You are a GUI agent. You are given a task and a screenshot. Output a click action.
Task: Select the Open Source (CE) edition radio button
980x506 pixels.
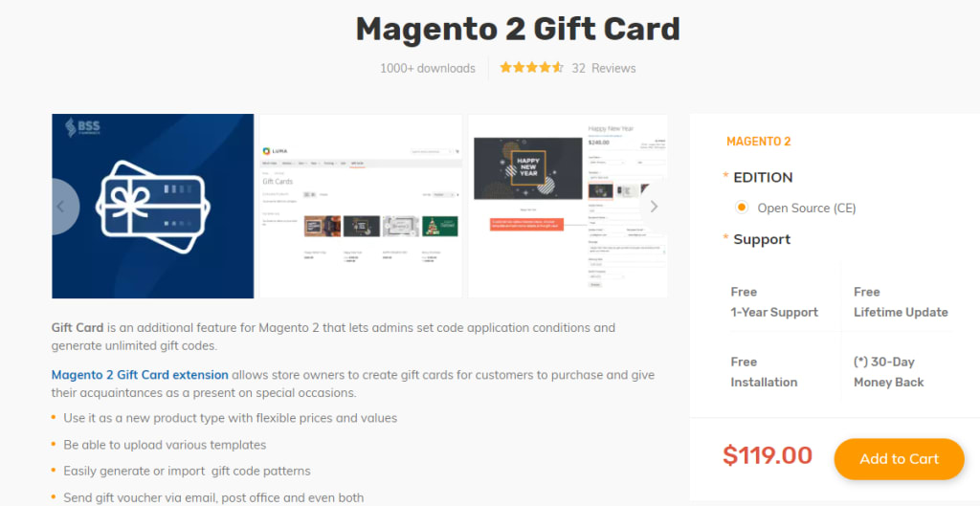click(x=742, y=208)
